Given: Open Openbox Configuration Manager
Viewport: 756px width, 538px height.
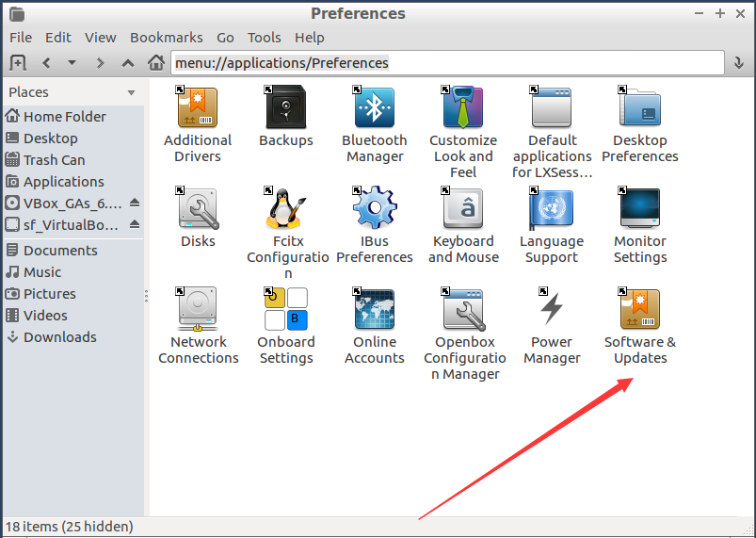Looking at the screenshot, I should (464, 309).
